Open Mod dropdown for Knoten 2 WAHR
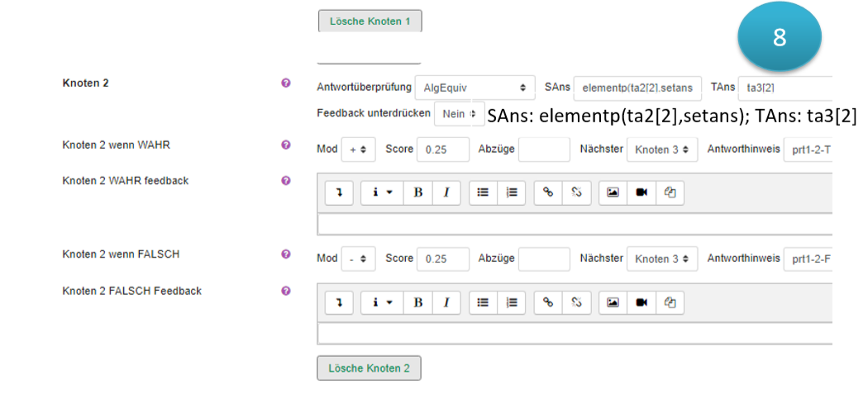This screenshot has width=868, height=399. tap(358, 150)
